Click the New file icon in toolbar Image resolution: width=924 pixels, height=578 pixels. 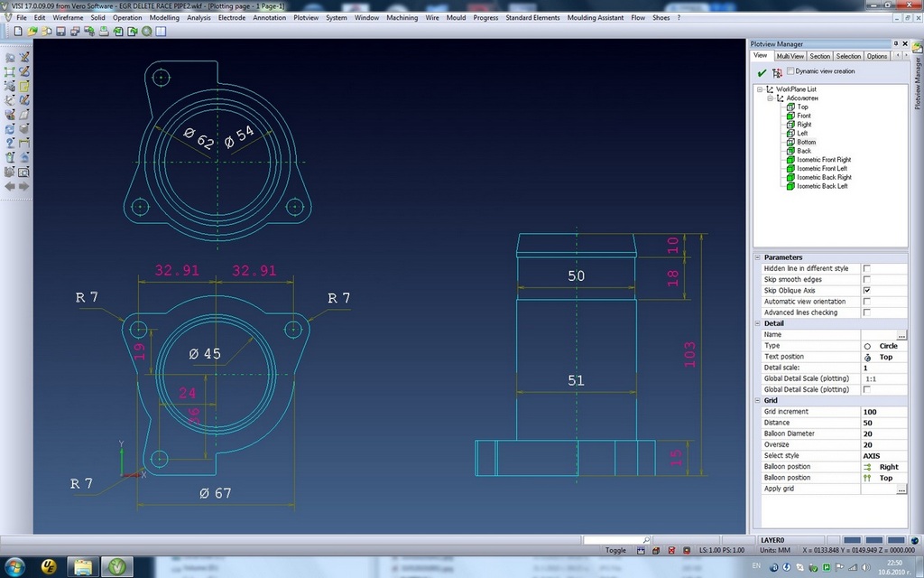pyautogui.click(x=19, y=31)
